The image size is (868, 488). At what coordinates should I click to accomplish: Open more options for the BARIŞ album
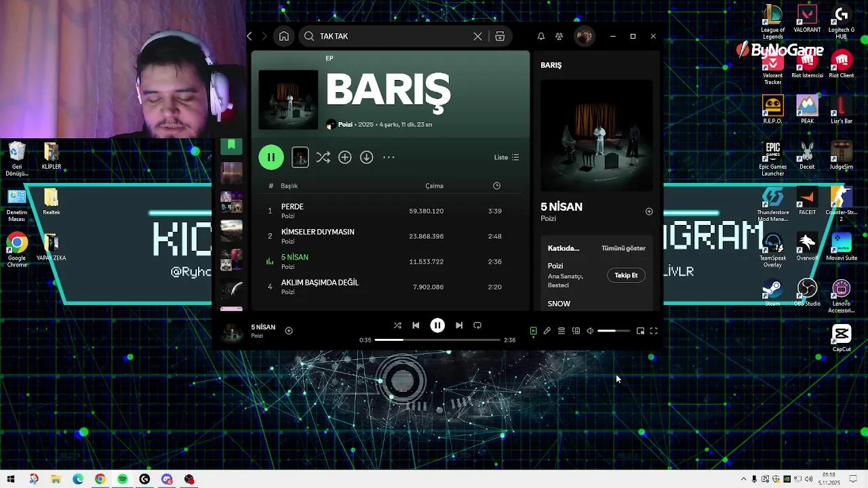coord(389,157)
